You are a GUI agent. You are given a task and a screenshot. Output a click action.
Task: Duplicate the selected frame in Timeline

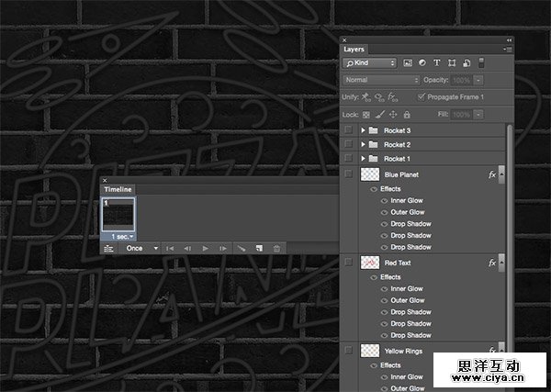point(259,248)
